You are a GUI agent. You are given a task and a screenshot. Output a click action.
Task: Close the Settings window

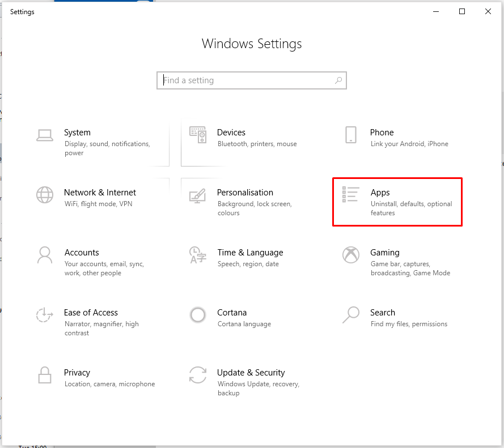click(x=488, y=11)
